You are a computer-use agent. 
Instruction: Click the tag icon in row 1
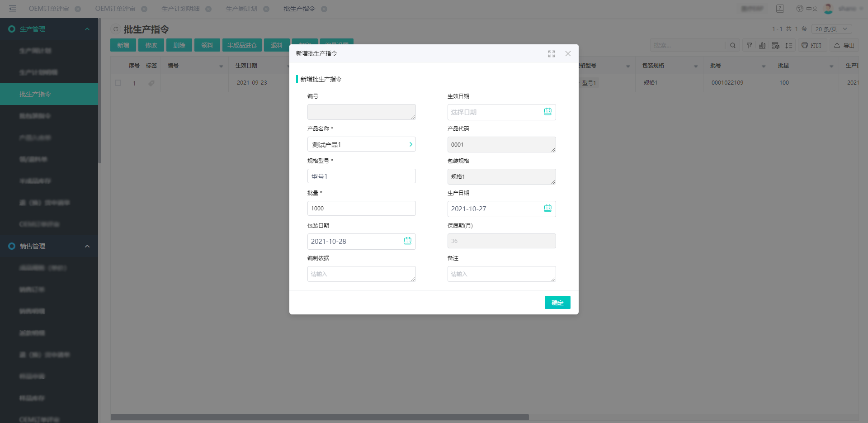tap(151, 83)
